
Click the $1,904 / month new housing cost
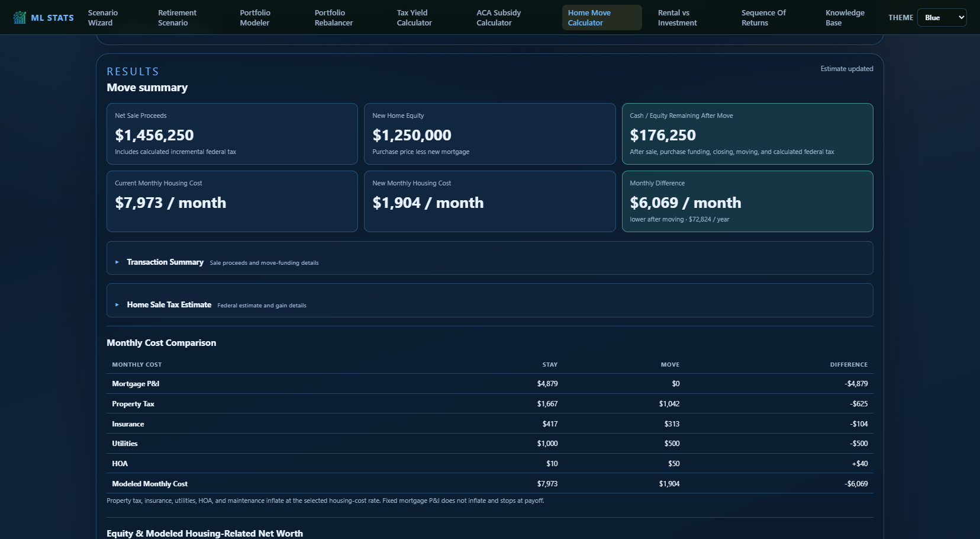coord(428,203)
